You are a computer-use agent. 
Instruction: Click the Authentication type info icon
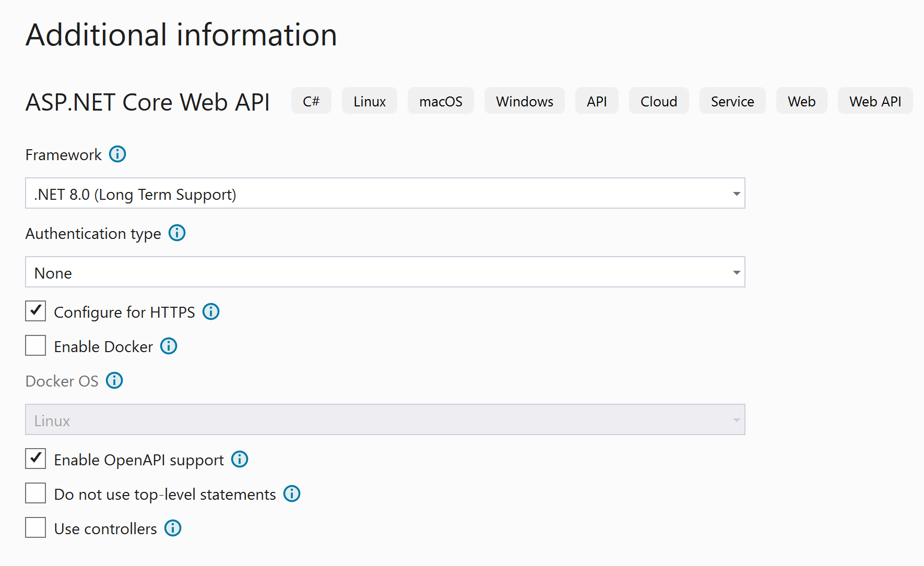[x=177, y=233]
